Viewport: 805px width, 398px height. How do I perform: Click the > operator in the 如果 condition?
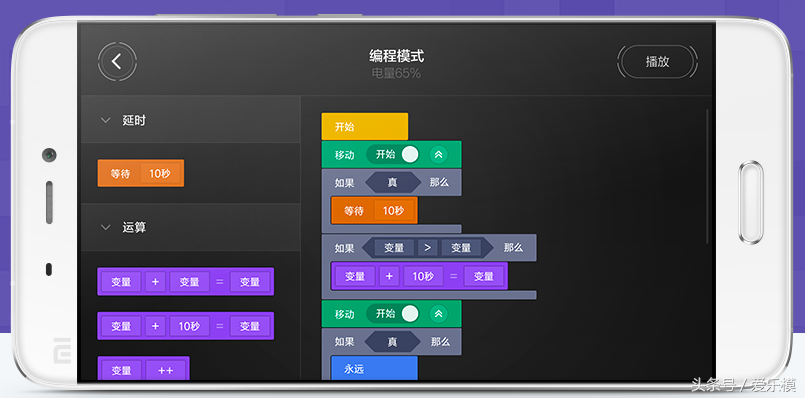point(427,248)
